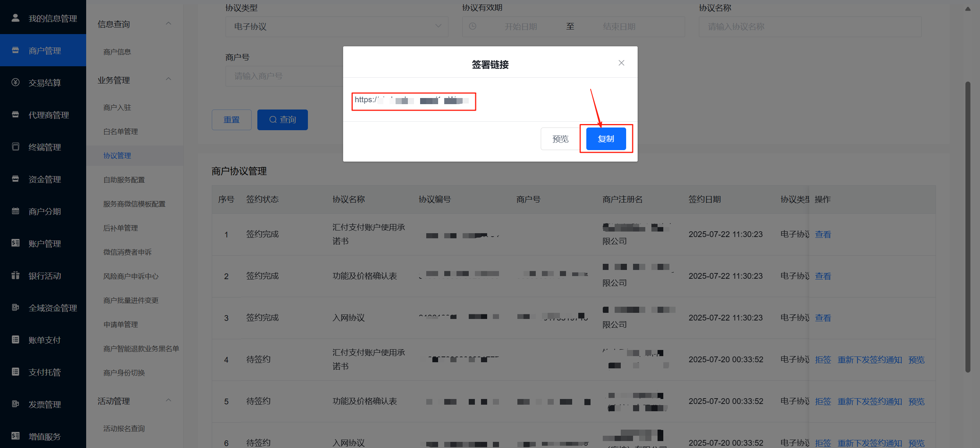Click the 结束日期 date field

point(619,26)
